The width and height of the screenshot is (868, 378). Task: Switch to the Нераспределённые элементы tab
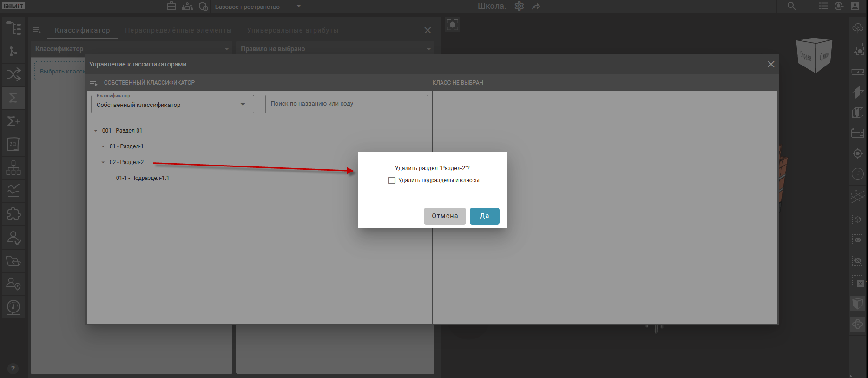[x=178, y=30]
